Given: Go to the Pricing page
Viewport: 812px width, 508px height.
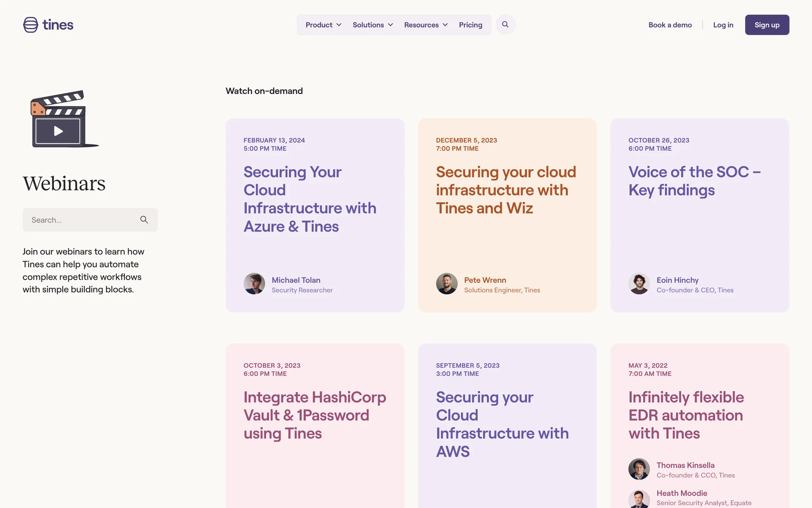Looking at the screenshot, I should pyautogui.click(x=470, y=25).
